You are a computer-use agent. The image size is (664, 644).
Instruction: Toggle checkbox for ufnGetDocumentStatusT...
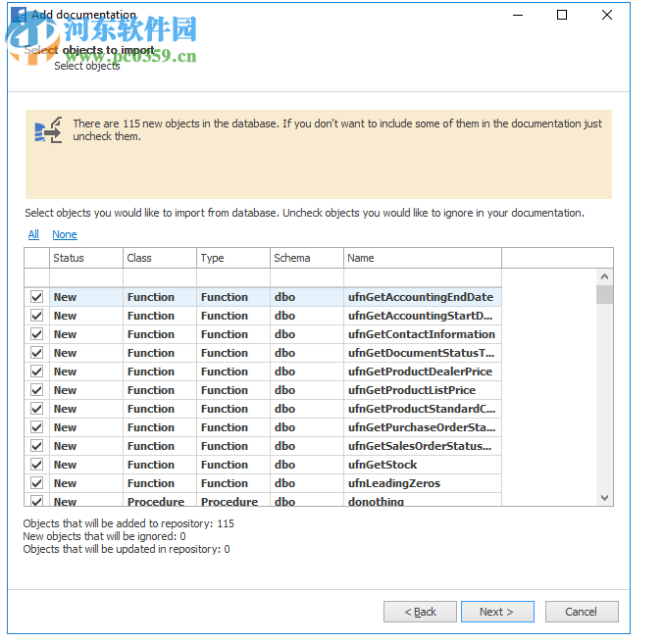(x=37, y=353)
